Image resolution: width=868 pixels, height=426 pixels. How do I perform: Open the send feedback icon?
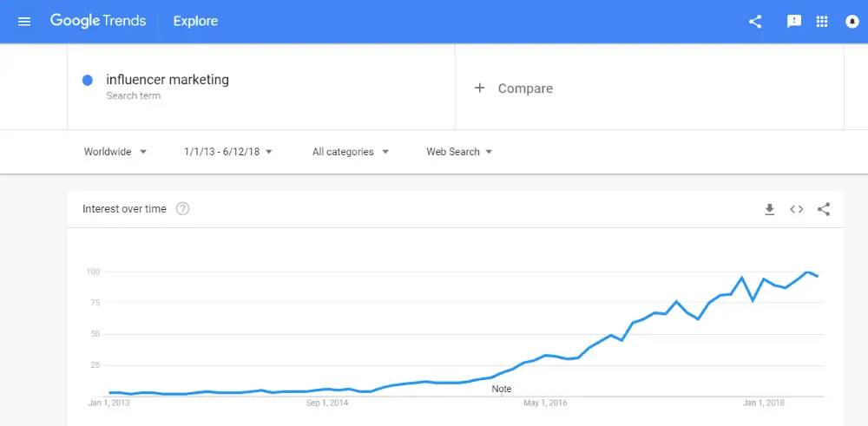[x=793, y=22]
